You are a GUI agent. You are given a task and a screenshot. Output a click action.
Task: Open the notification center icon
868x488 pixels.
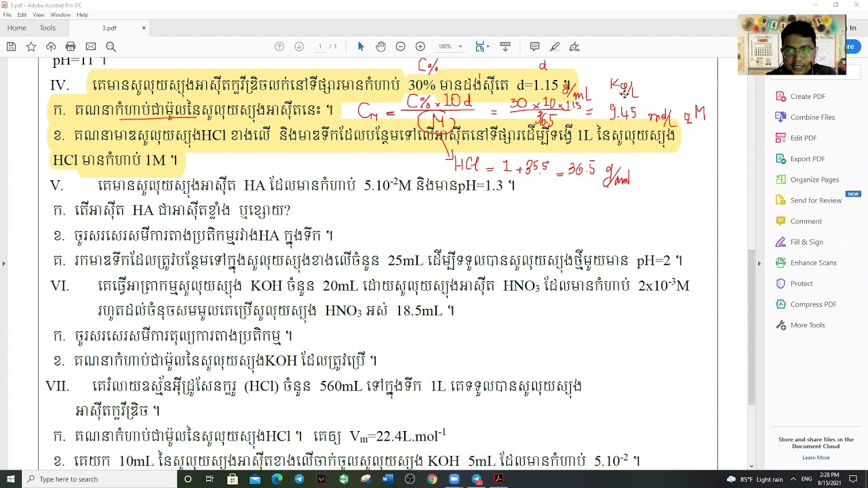pyautogui.click(x=854, y=479)
